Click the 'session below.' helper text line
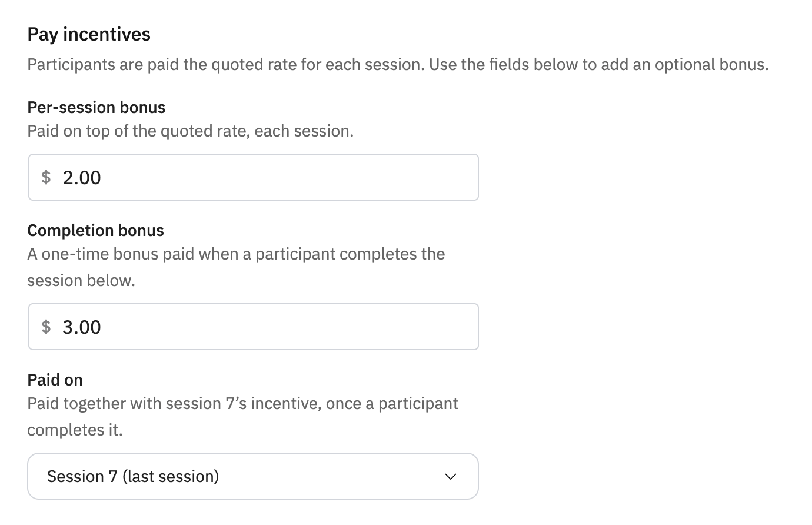This screenshot has height=525, width=812. click(81, 280)
